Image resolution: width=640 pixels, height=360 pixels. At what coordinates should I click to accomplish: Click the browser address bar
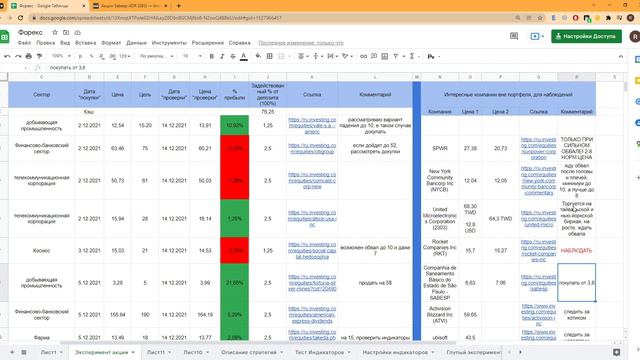[x=269, y=18]
